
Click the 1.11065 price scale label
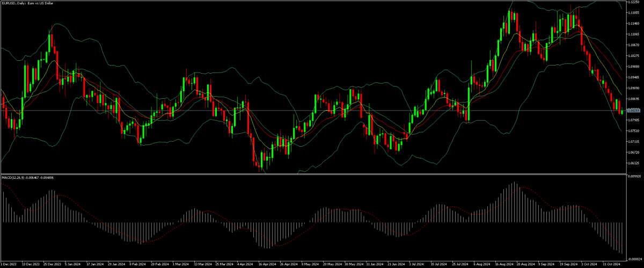click(x=634, y=34)
